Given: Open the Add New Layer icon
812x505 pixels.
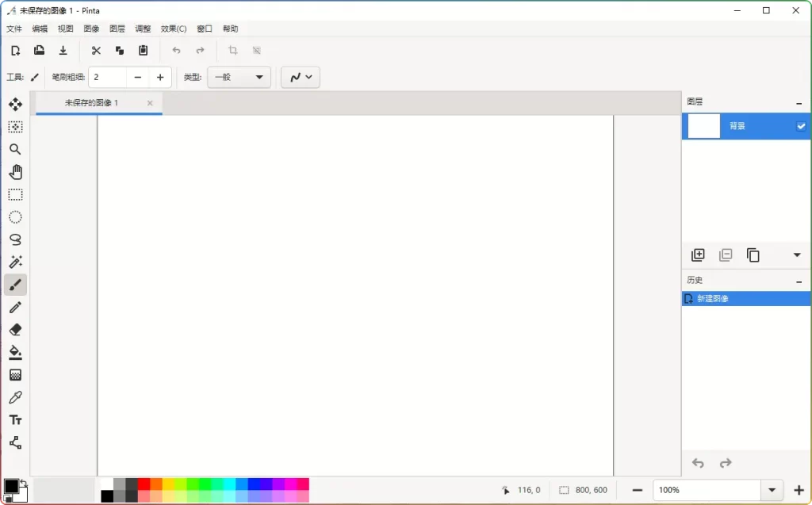Looking at the screenshot, I should pyautogui.click(x=698, y=254).
